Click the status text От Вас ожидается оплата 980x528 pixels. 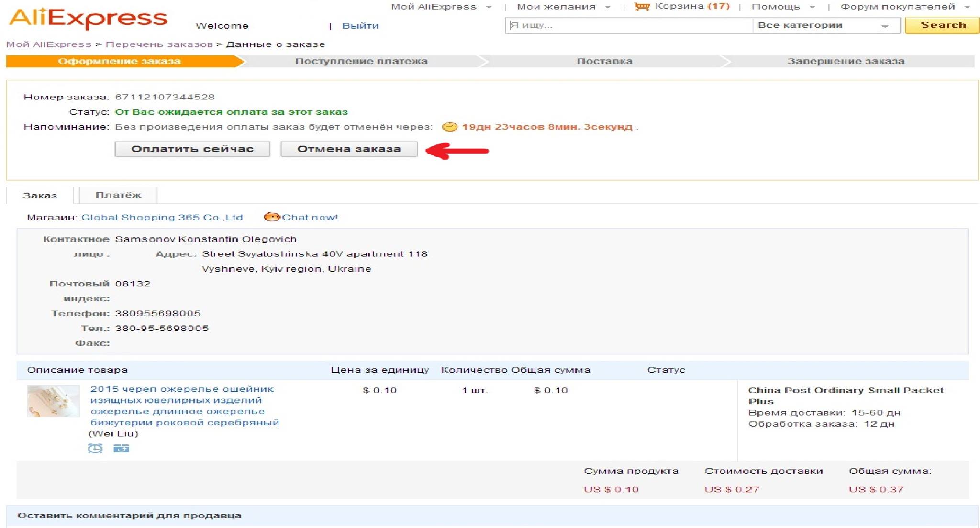(x=231, y=112)
